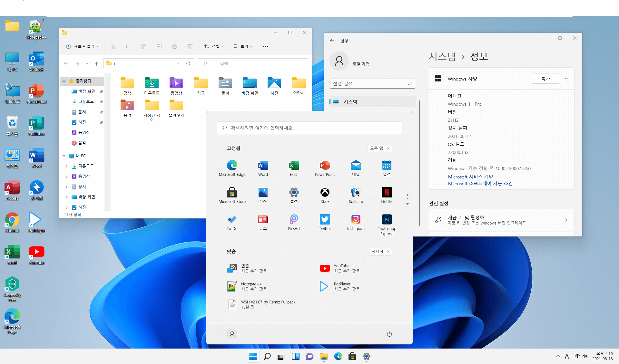Launch Photoshop Express from pinned apps
Image resolution: width=619 pixels, height=364 pixels.
tap(387, 225)
